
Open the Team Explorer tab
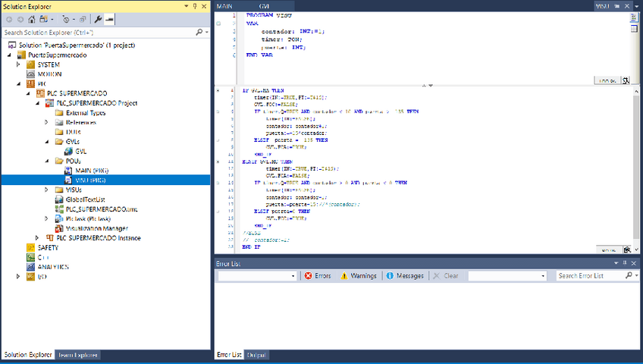(x=77, y=355)
